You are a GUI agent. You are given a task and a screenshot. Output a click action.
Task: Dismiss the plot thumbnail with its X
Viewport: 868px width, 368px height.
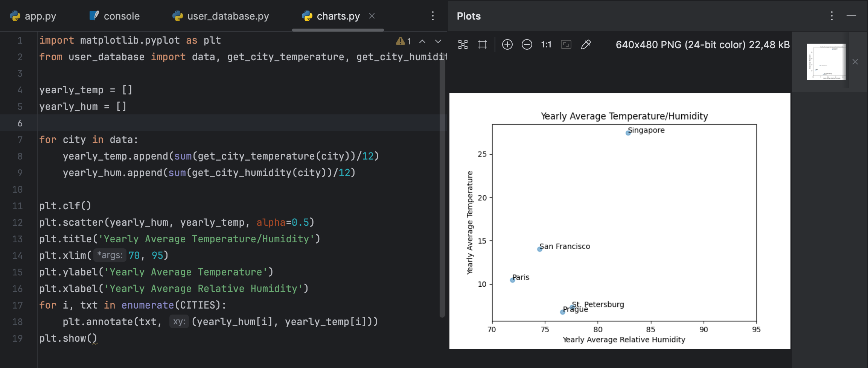(x=855, y=61)
